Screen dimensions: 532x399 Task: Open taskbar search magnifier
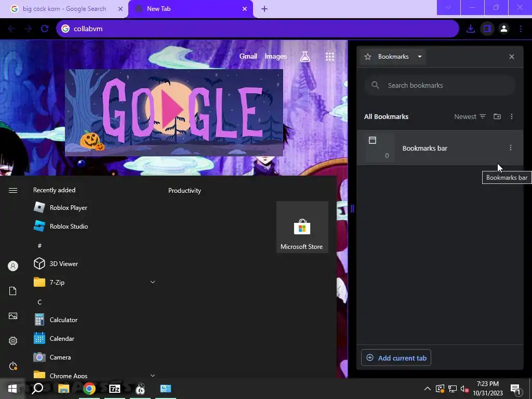pyautogui.click(x=37, y=389)
